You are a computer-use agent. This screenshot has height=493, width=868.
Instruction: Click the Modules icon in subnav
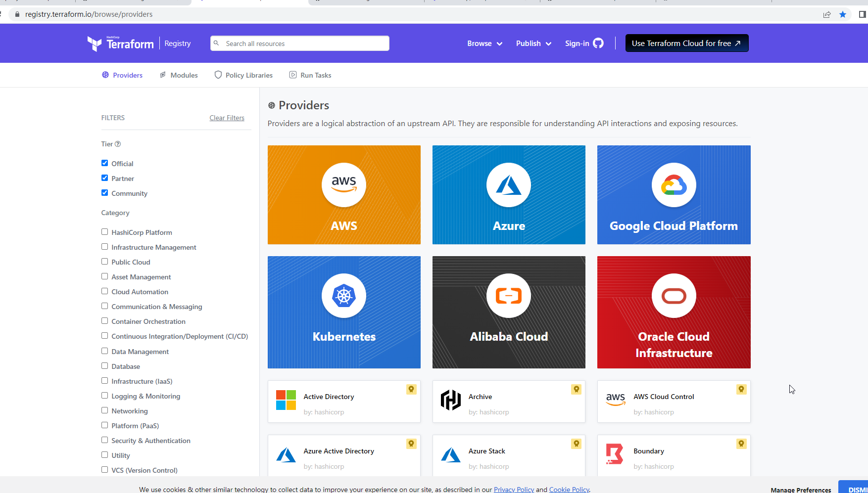coord(163,75)
